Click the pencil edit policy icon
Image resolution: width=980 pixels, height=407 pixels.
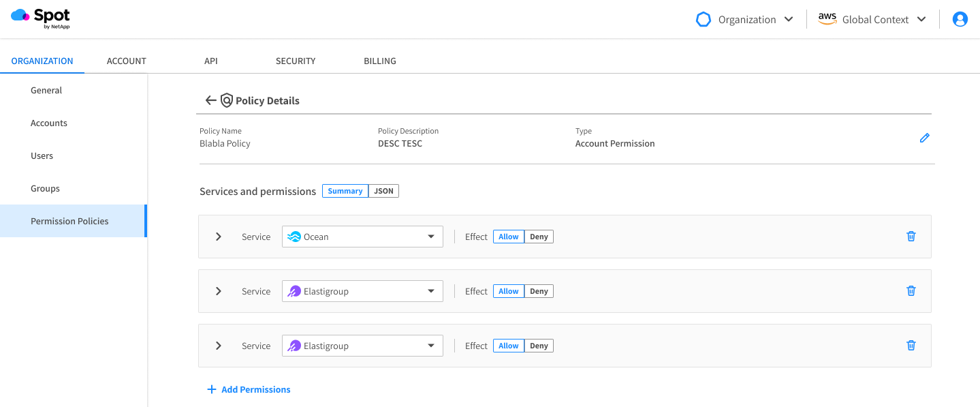[x=924, y=138]
